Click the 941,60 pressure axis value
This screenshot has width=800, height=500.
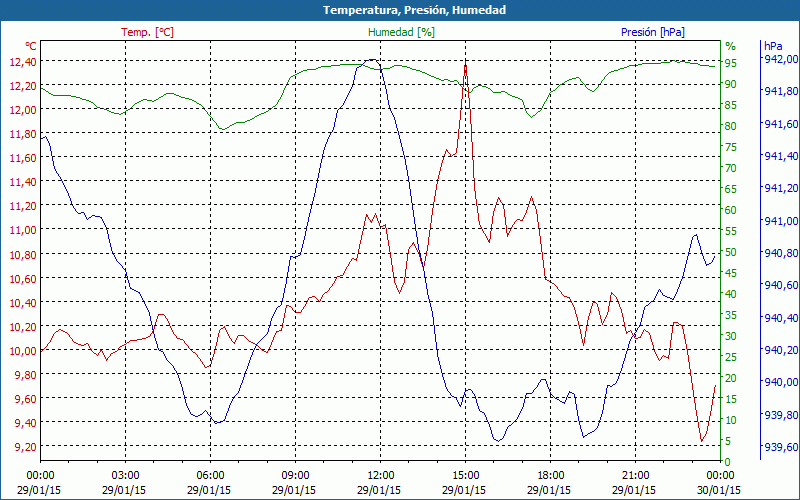780,123
